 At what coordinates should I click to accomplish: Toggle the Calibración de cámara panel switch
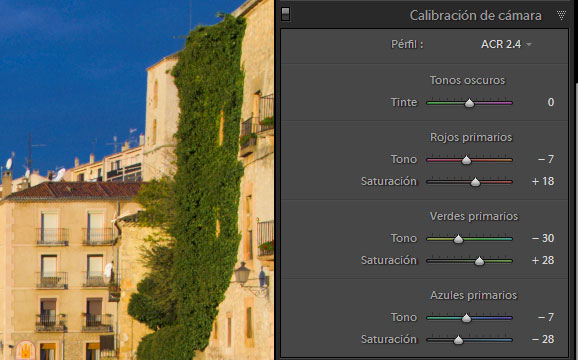pos(285,14)
